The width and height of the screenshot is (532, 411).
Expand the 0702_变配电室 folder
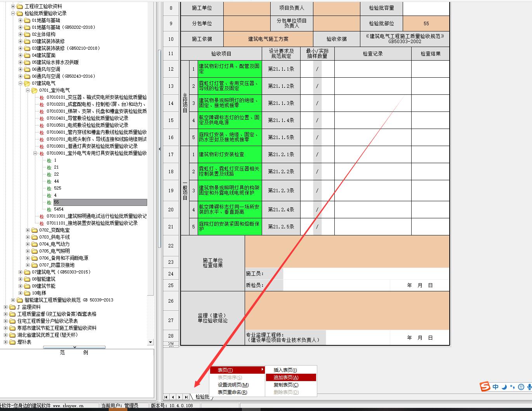28,230
